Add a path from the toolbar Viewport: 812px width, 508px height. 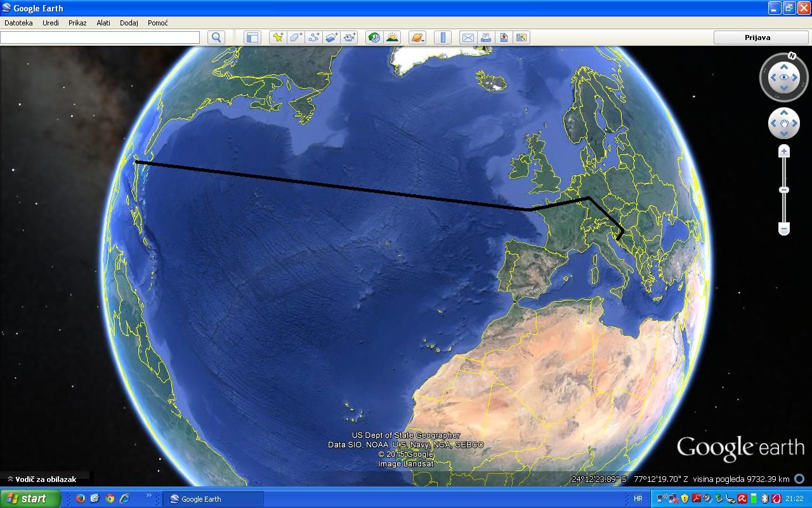(314, 37)
